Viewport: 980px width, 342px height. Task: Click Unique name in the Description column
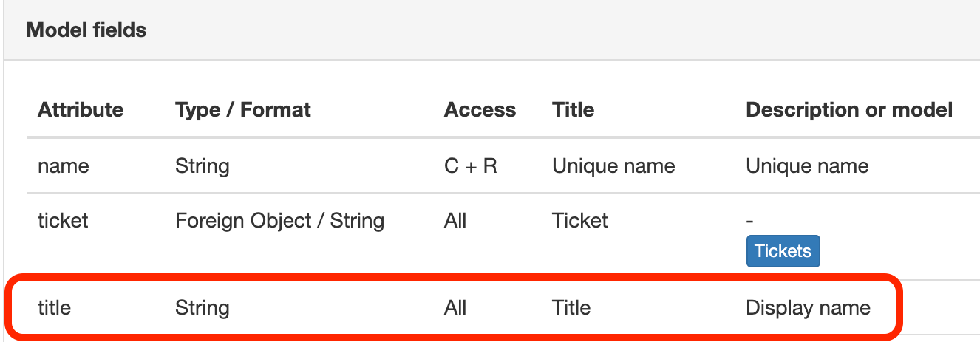click(807, 166)
